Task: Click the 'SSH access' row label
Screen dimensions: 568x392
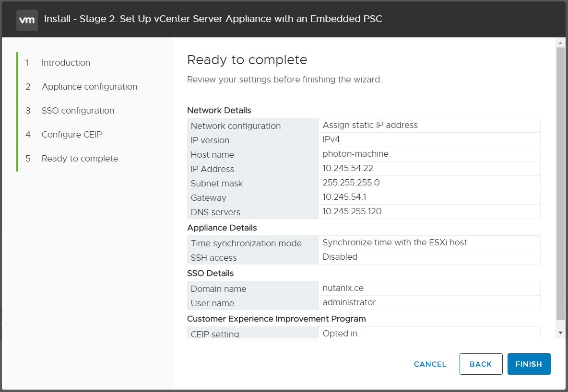Action: coord(214,258)
